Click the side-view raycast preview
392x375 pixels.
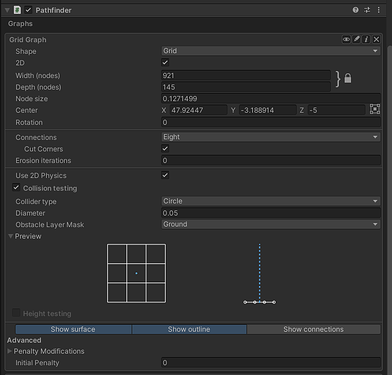pos(260,274)
